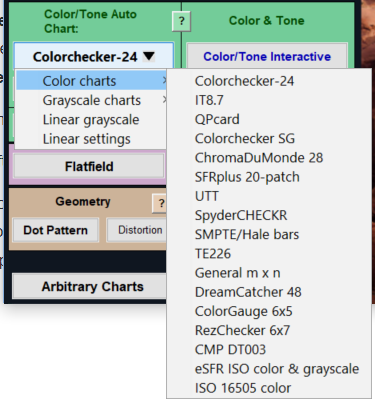The width and height of the screenshot is (375, 401).
Task: Select UTT chart type
Action: 269,196
